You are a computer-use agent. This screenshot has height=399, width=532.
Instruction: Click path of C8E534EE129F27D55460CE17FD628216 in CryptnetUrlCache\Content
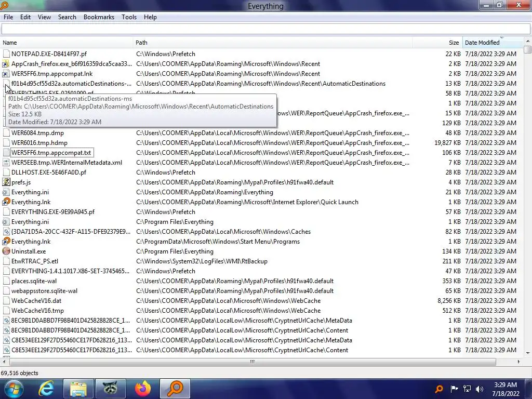242,350
